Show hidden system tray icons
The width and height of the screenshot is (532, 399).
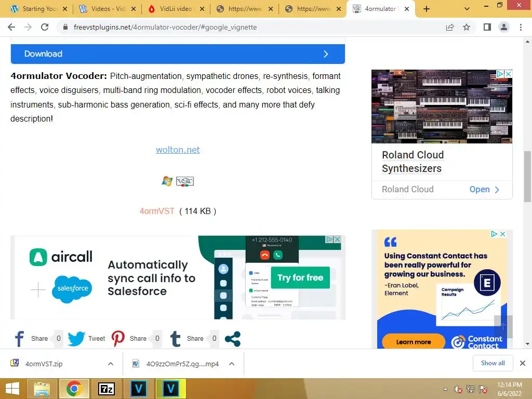coord(445,389)
